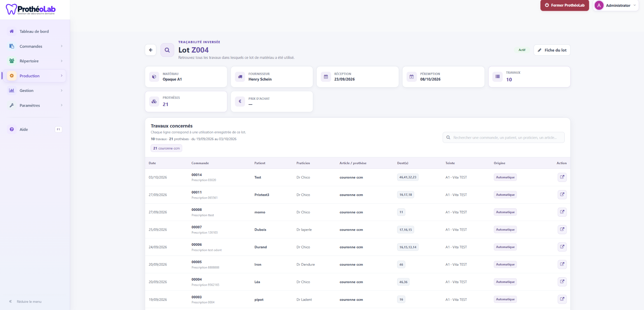Click the Aide question mark icon

tap(12, 129)
